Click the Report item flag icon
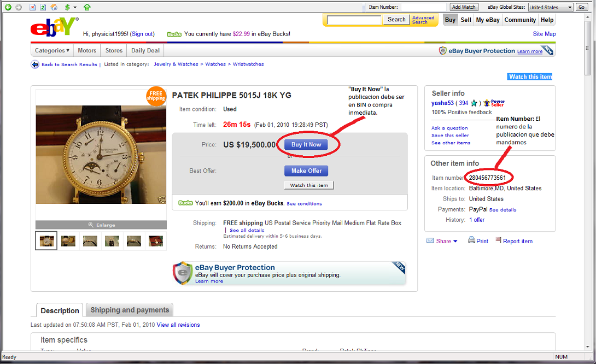The image size is (596, 364). tap(498, 240)
